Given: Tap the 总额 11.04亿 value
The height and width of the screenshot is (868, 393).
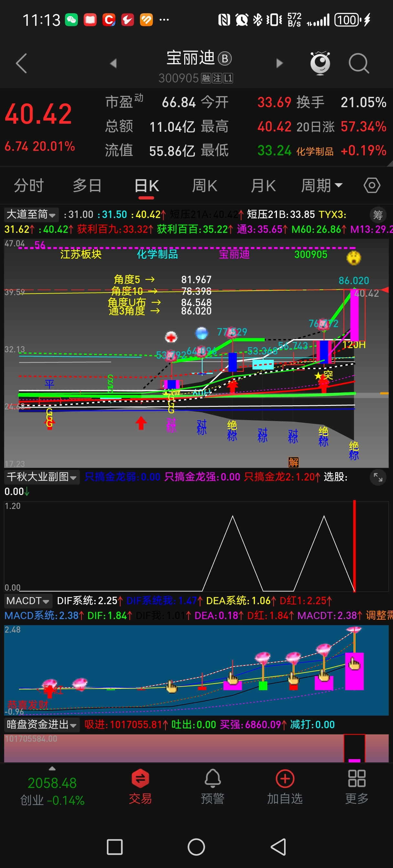Looking at the screenshot, I should pyautogui.click(x=172, y=127).
